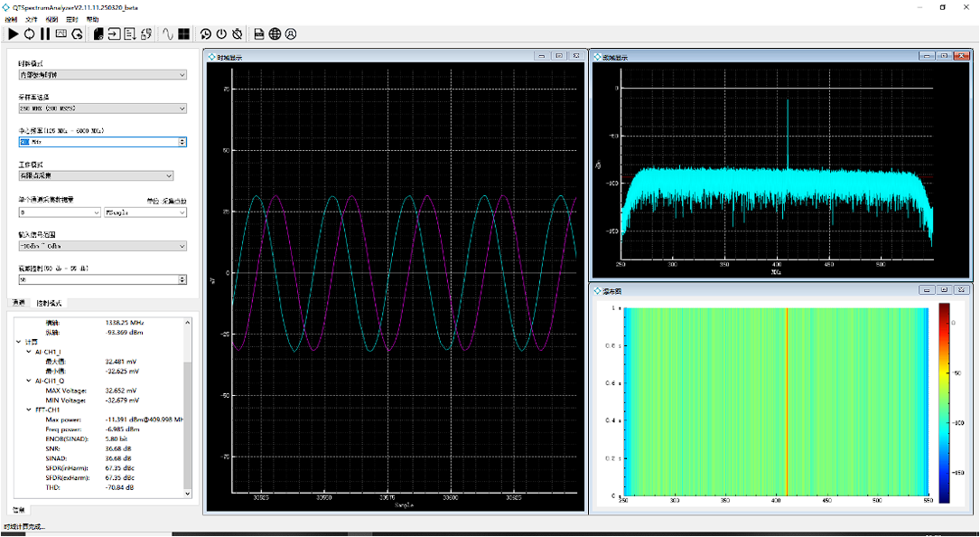Viewport: 980px width, 537px height.
Task: Click the clock with play history icon
Action: click(205, 33)
